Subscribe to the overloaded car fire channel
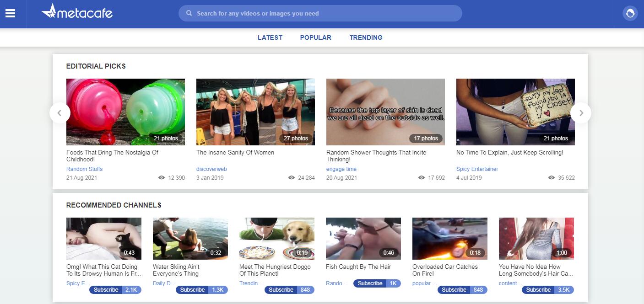 [x=454, y=290]
